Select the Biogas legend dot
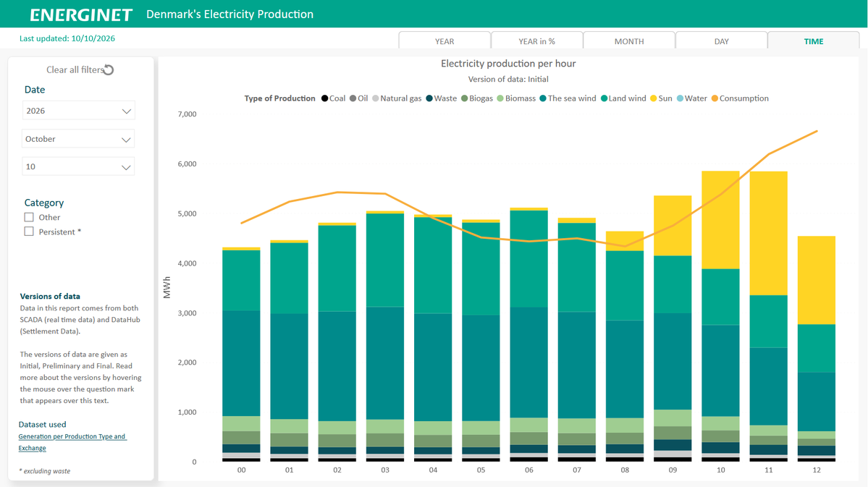Screen dimensions: 868x487 click(465, 98)
